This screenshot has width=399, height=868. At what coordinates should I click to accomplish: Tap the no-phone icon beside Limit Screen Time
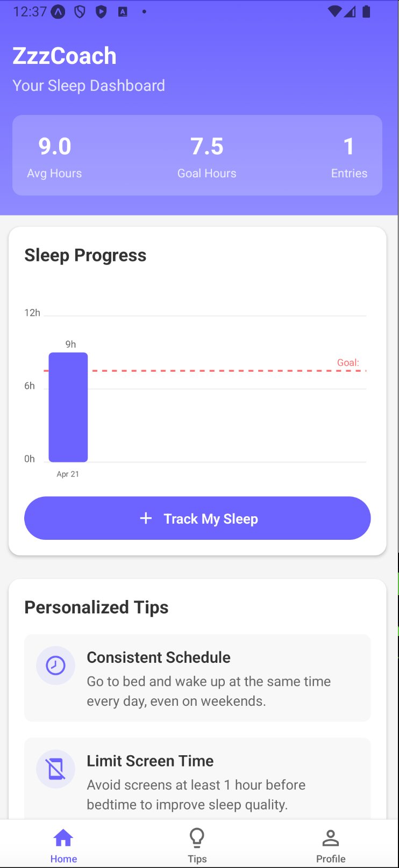tap(55, 769)
